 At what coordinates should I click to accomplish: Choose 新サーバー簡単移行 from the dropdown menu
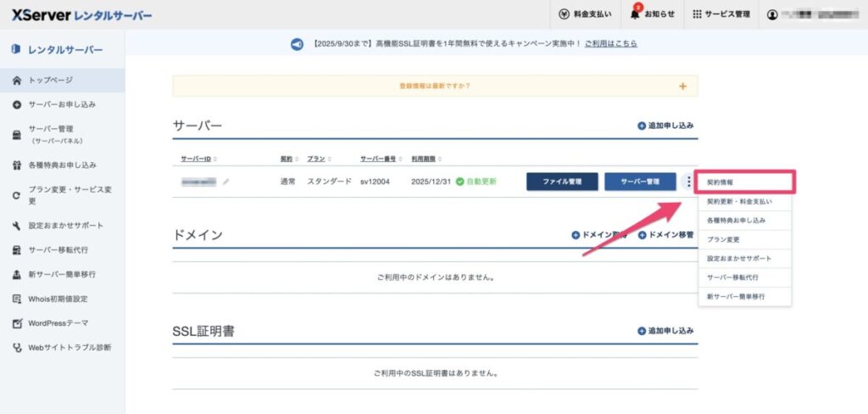[744, 297]
